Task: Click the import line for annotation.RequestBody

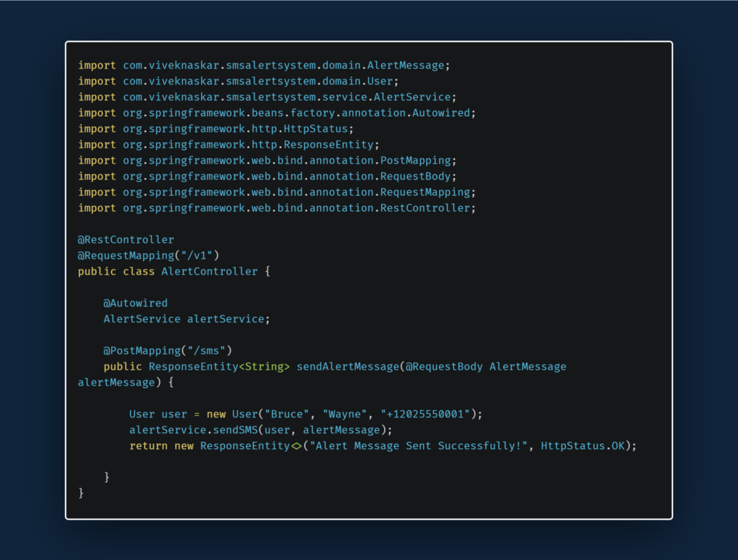Action: 267,177
